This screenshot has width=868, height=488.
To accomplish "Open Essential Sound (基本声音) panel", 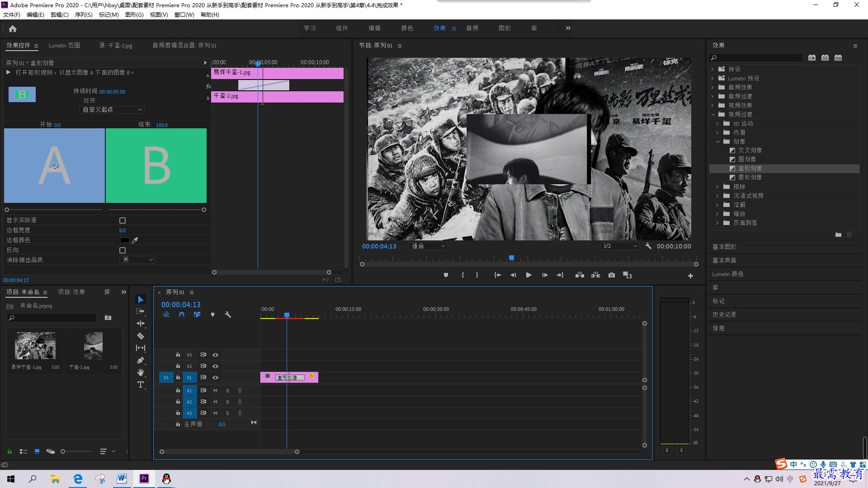I will pos(724,260).
